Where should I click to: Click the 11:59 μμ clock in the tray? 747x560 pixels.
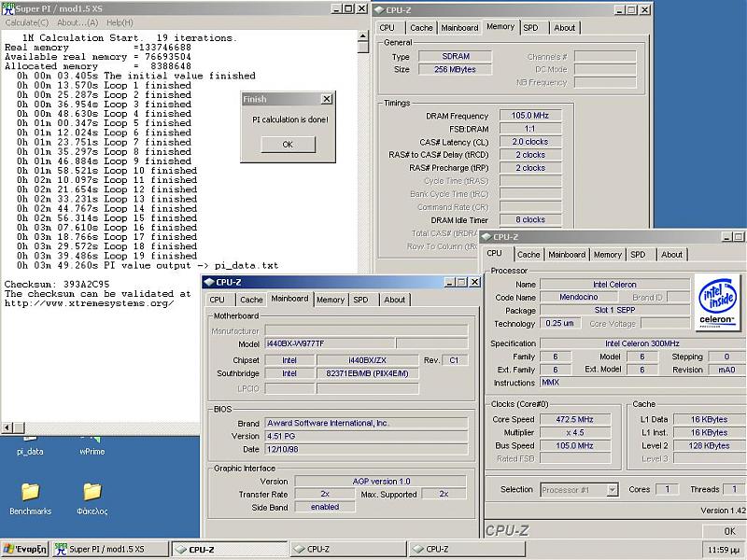[723, 550]
